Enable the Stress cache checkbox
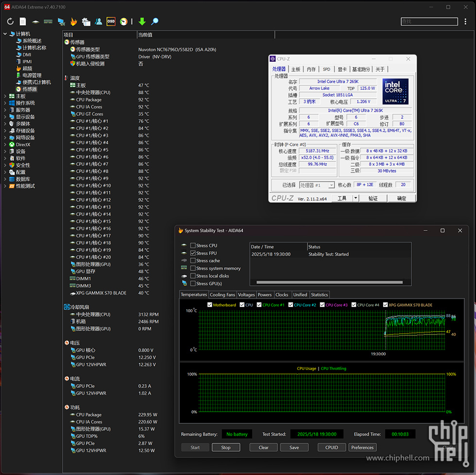 click(x=193, y=261)
